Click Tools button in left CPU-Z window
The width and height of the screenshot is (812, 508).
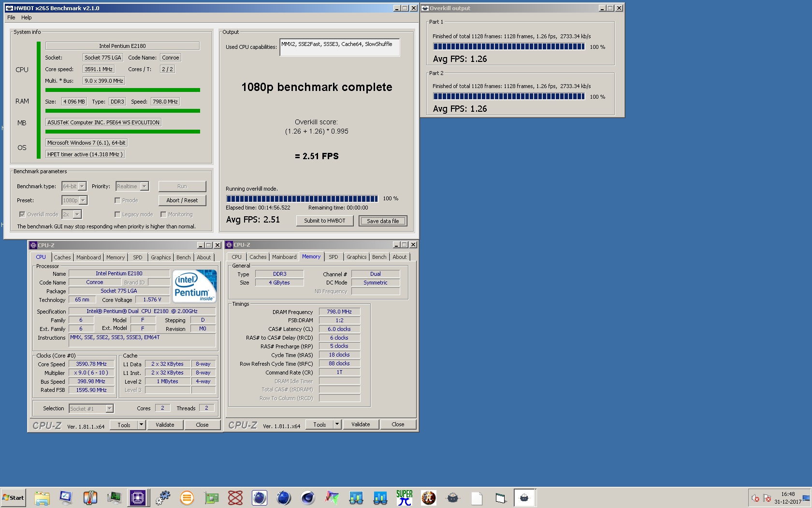[124, 425]
